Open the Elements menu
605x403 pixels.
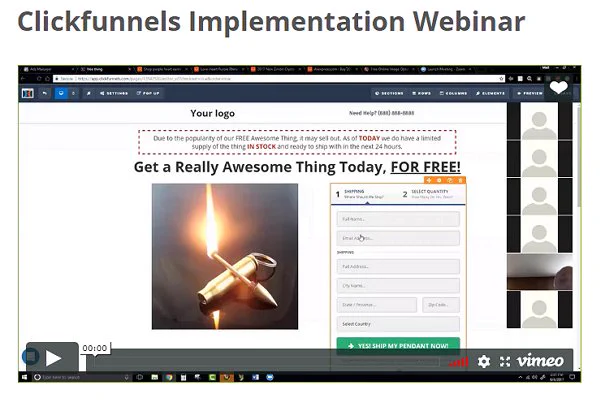pos(490,93)
